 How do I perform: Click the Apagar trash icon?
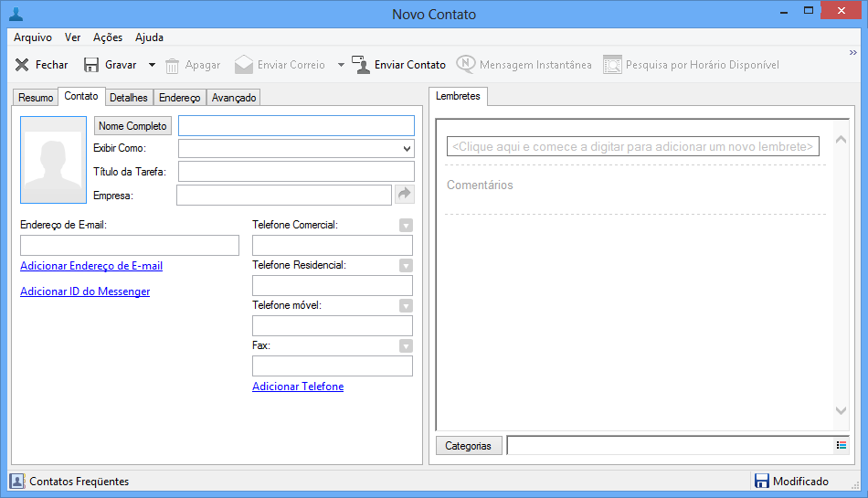coord(173,65)
